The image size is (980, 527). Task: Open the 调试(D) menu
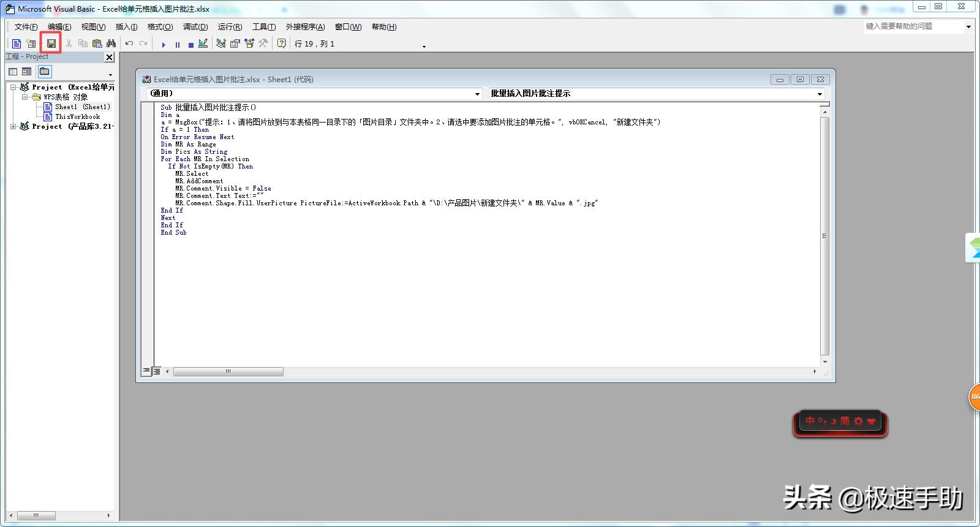pyautogui.click(x=195, y=27)
